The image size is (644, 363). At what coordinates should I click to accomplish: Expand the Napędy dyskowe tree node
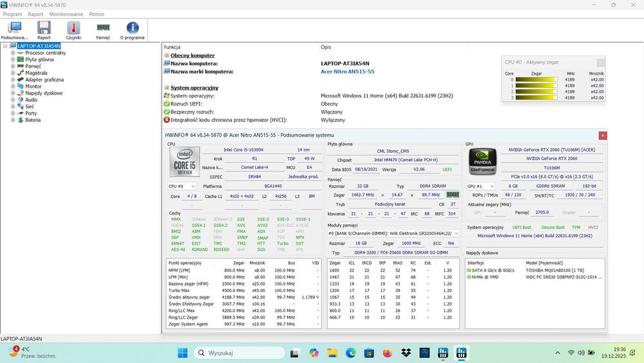point(13,93)
